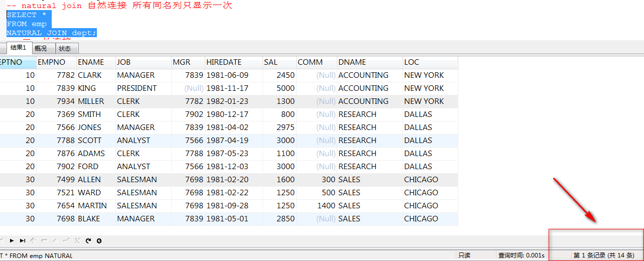Go to the next record

tap(12, 241)
